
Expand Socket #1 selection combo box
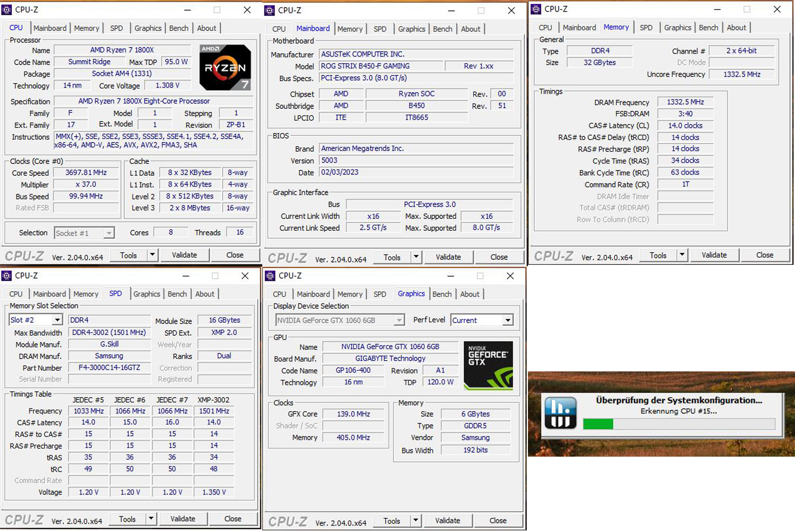[109, 233]
